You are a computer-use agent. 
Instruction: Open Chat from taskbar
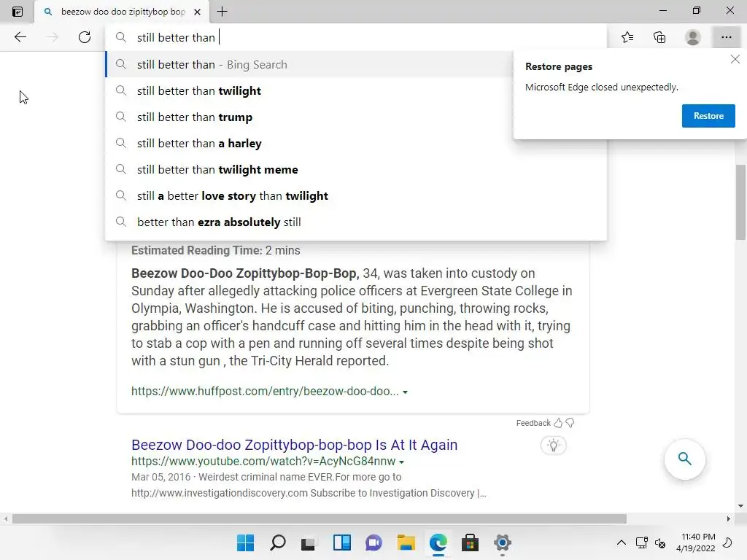(x=374, y=542)
